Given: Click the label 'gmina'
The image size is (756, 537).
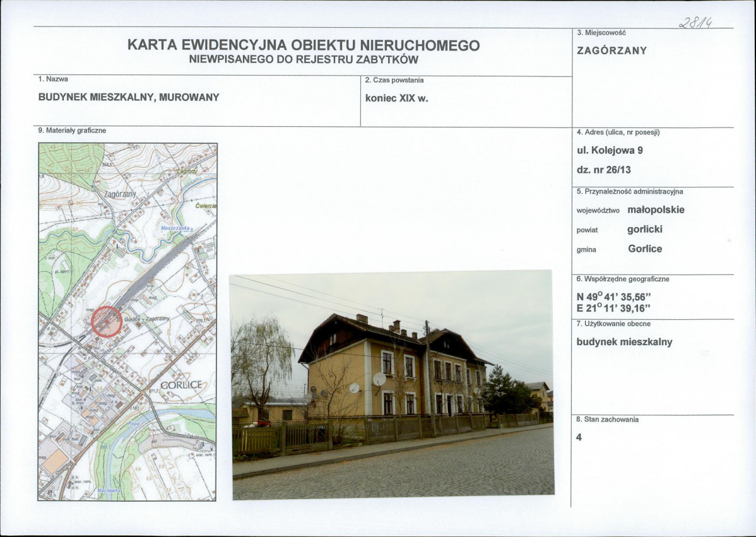Looking at the screenshot, I should point(586,250).
